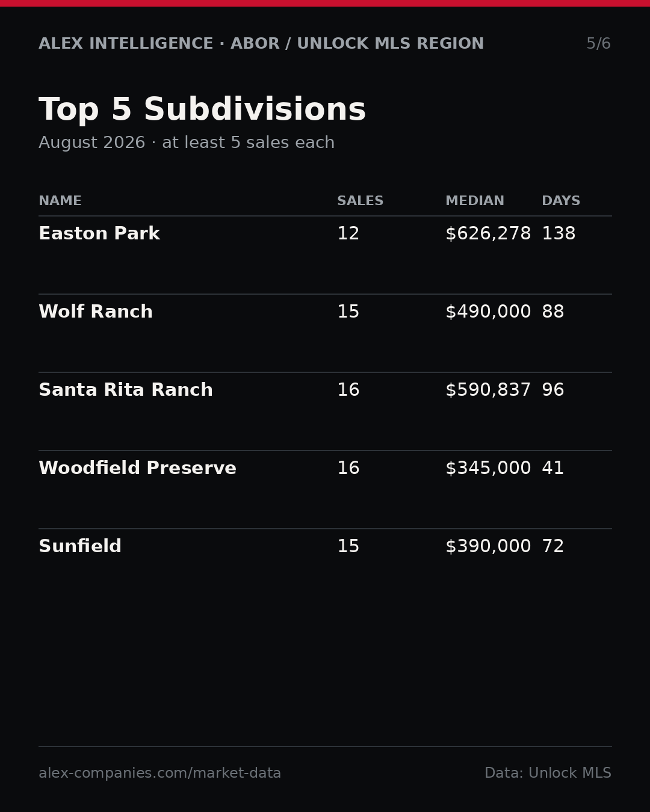This screenshot has height=812, width=650.
Task: Click the SALES column header
Action: (x=360, y=201)
